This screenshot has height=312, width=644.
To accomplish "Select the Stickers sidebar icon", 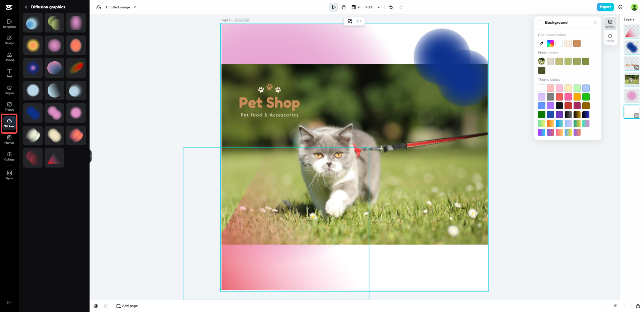I will [9, 123].
